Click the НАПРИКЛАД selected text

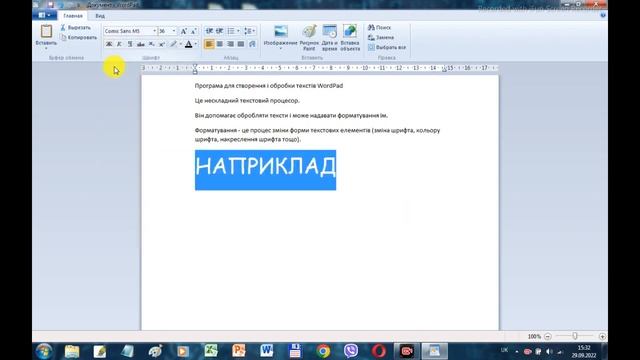(x=265, y=167)
